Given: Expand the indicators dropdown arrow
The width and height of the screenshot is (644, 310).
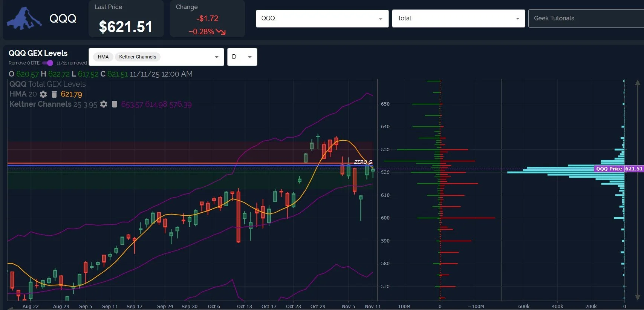Looking at the screenshot, I should coord(216,57).
